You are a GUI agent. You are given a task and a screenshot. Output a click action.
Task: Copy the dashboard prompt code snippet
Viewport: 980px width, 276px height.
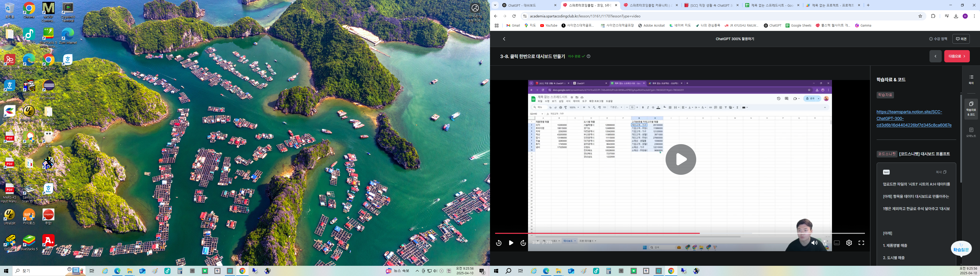pyautogui.click(x=941, y=172)
